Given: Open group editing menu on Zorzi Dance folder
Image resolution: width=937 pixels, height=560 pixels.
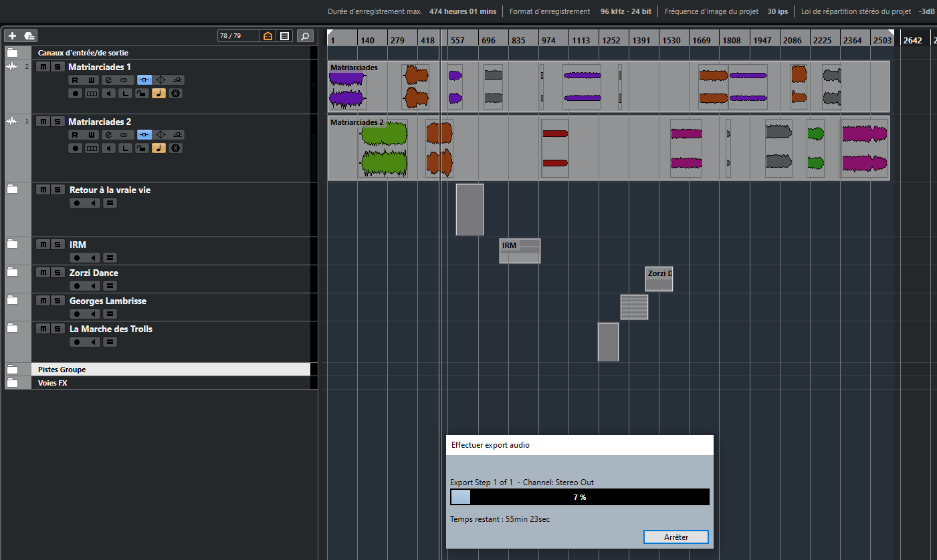Looking at the screenshot, I should (x=110, y=286).
